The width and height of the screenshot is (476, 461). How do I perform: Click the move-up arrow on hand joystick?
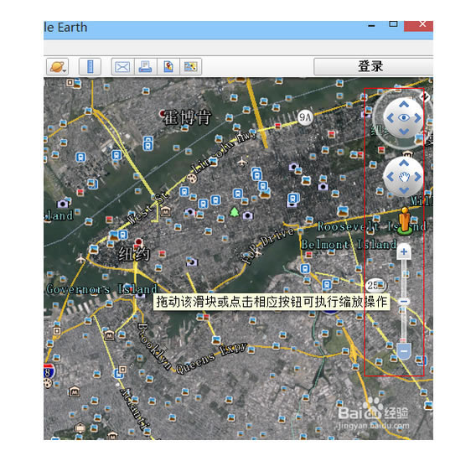(x=404, y=163)
